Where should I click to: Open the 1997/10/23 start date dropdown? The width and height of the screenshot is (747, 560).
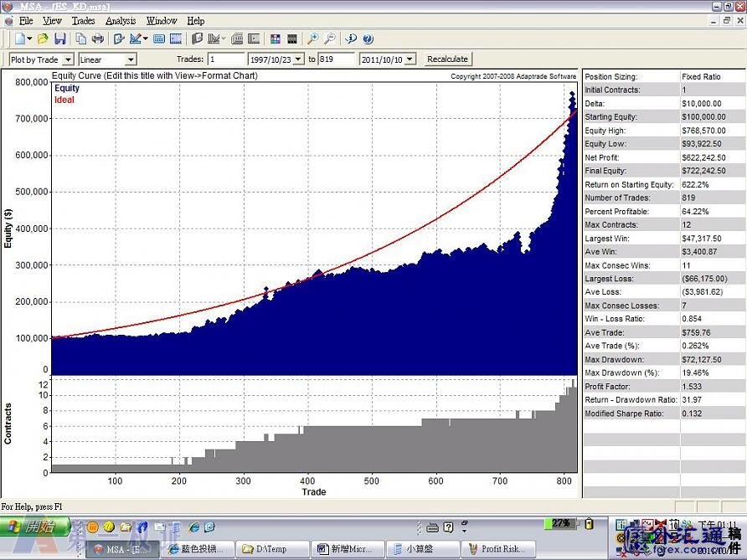299,59
